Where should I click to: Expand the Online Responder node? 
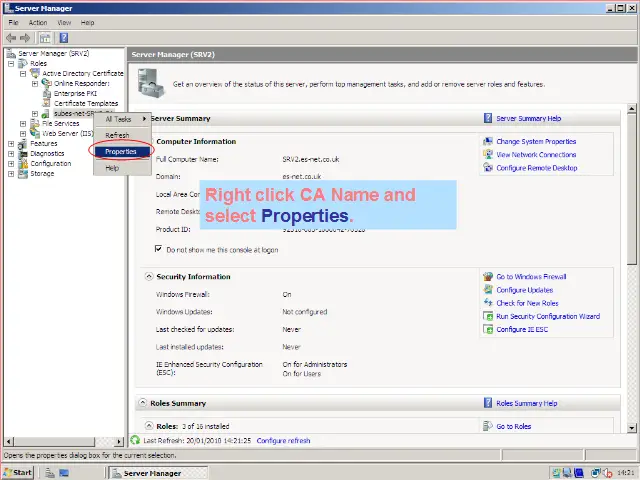click(x=35, y=84)
